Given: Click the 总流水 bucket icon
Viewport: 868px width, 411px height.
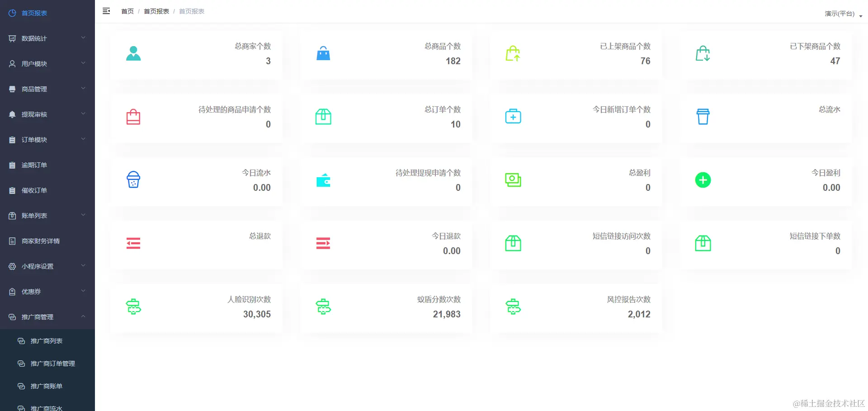Looking at the screenshot, I should click(x=703, y=117).
